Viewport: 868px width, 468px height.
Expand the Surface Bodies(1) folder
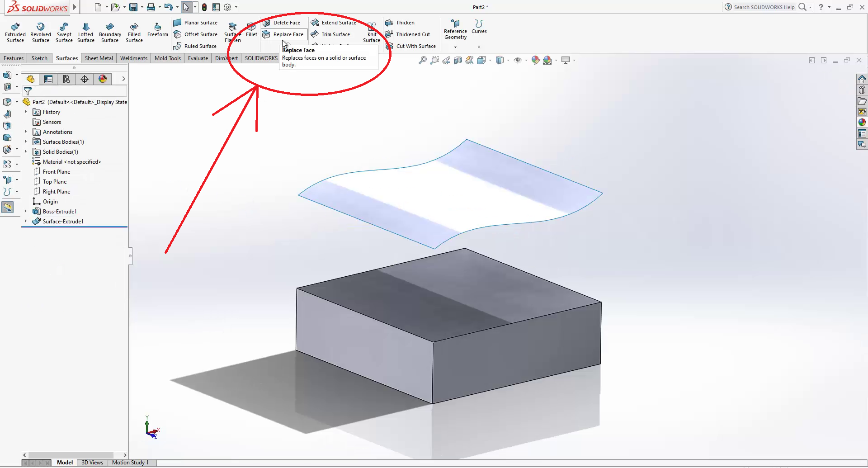click(x=26, y=142)
